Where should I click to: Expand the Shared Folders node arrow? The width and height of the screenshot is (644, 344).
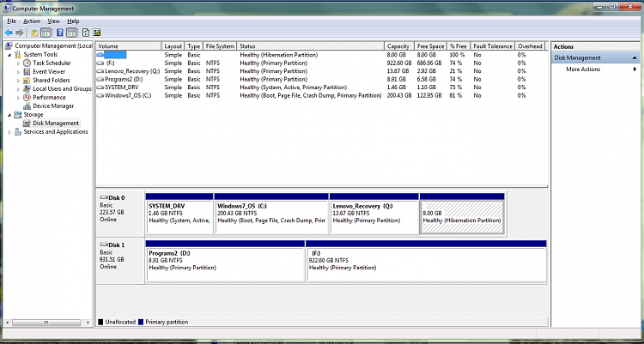[19, 81]
